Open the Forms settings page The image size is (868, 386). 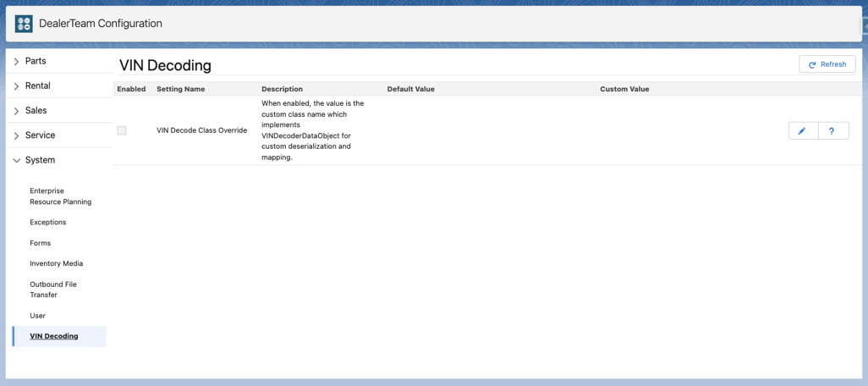[x=40, y=243]
